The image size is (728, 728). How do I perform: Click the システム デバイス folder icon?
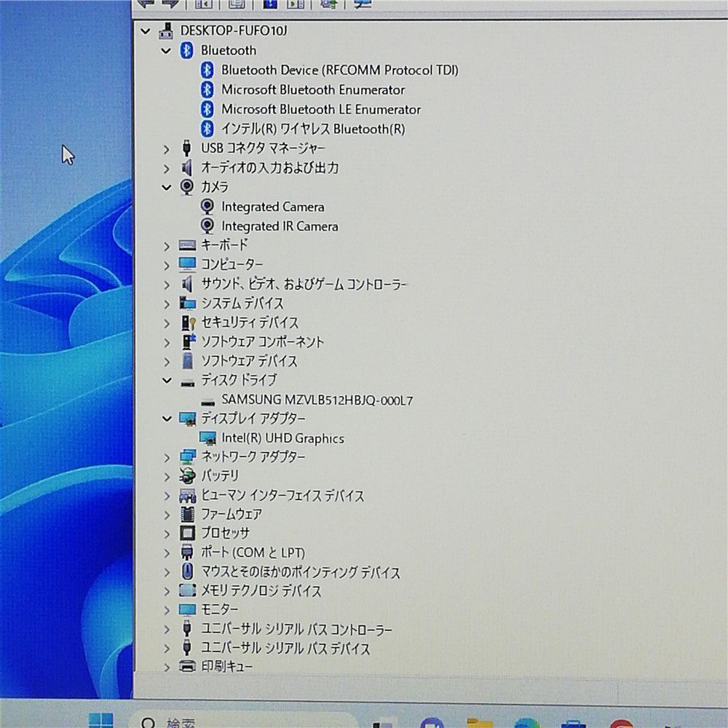[x=187, y=303]
